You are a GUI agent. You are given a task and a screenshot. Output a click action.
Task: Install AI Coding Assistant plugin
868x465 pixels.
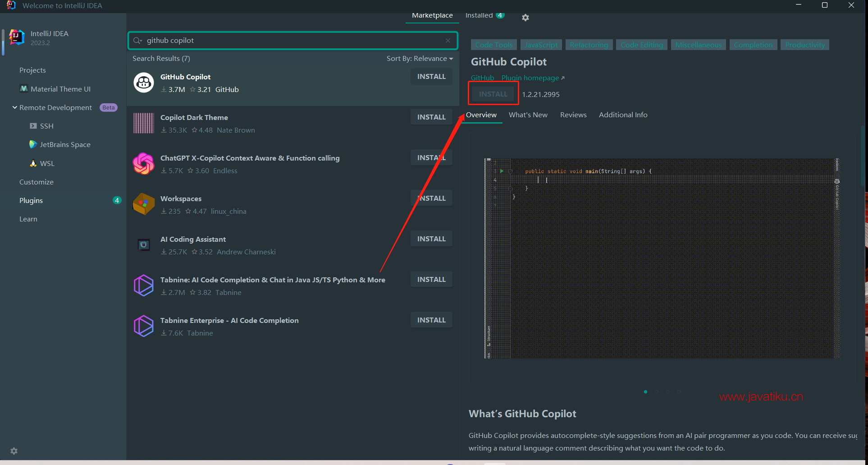431,239
